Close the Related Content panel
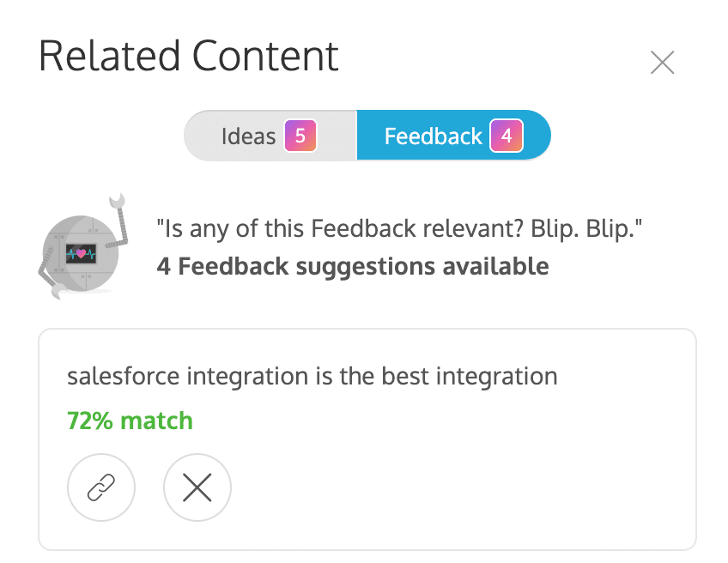Viewport: 728px width, 563px height. tap(662, 63)
